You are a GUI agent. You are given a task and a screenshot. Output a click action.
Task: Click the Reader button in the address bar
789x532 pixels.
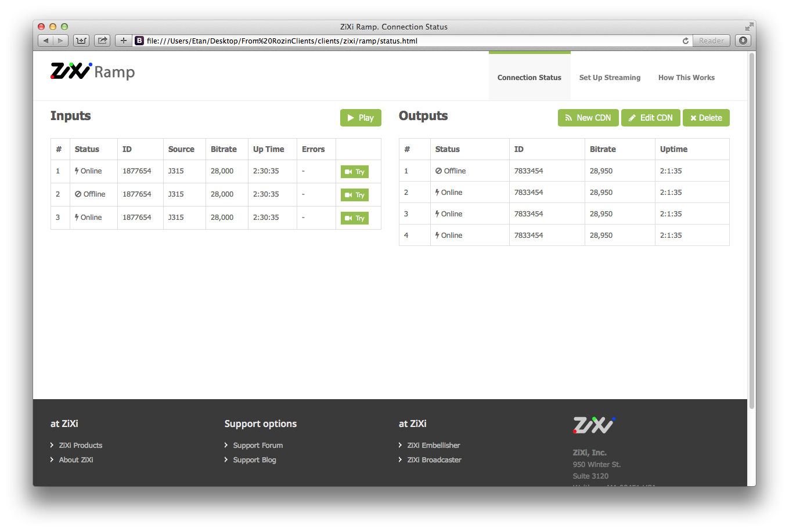[711, 41]
